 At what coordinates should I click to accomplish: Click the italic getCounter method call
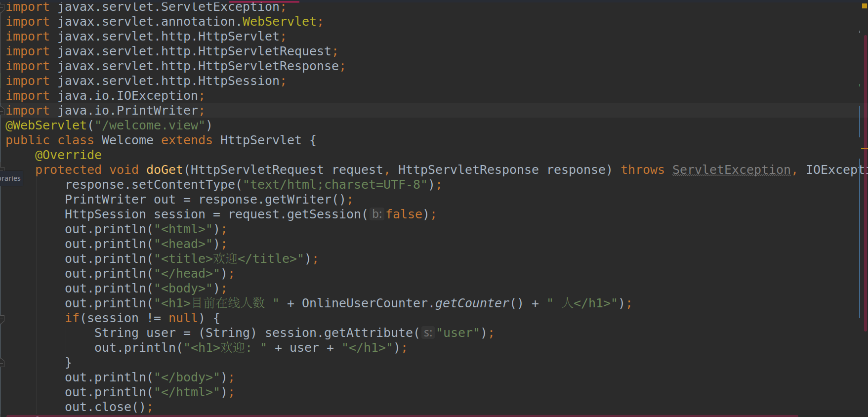tap(472, 303)
